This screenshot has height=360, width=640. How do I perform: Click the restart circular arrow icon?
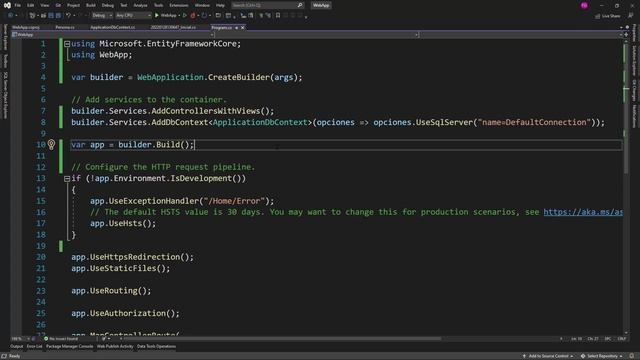(x=204, y=16)
